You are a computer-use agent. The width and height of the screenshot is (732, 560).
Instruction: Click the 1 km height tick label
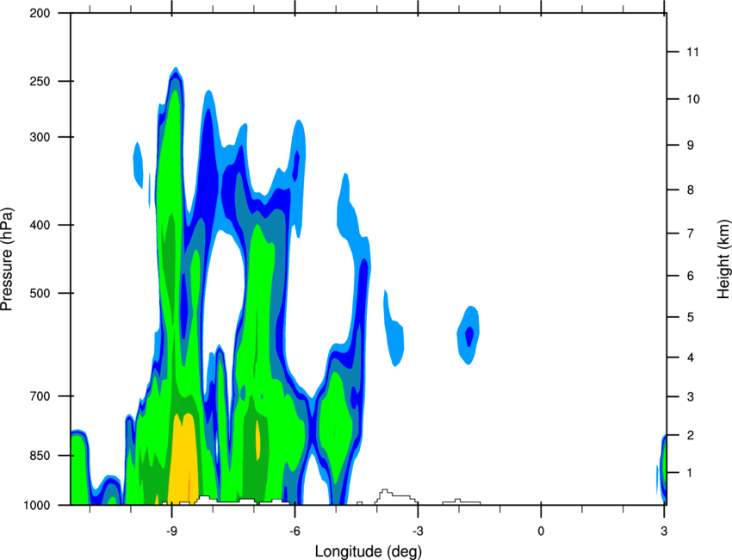pos(690,473)
